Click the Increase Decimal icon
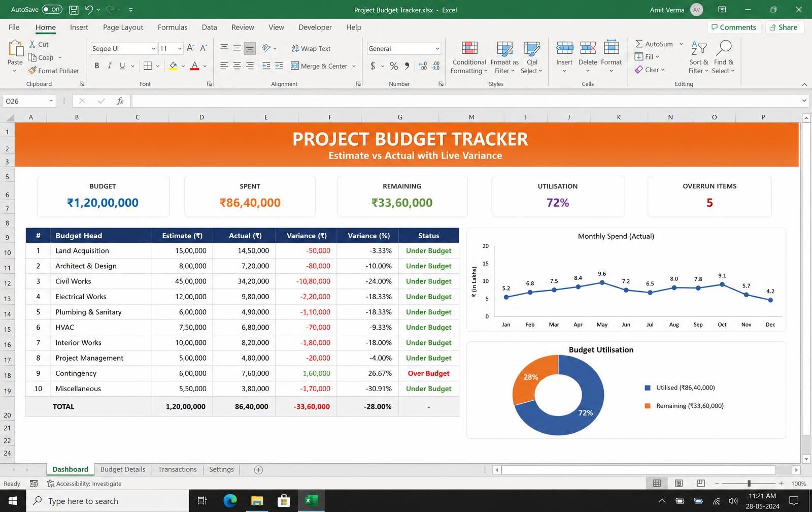The height and width of the screenshot is (512, 812). click(x=423, y=66)
